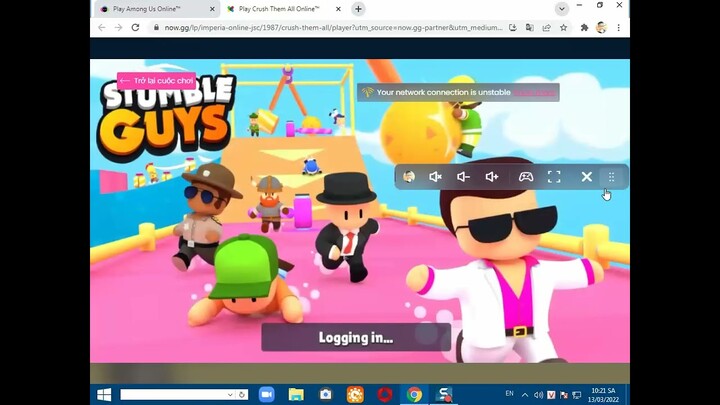This screenshot has height=405, width=720.
Task: Open the network tray icon
Action: (x=577, y=395)
